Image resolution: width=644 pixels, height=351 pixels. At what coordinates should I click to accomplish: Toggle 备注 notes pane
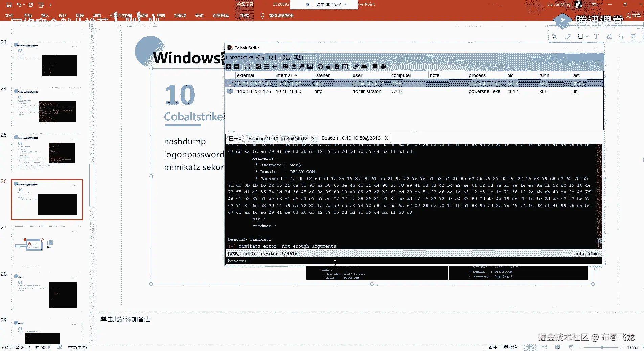click(490, 347)
